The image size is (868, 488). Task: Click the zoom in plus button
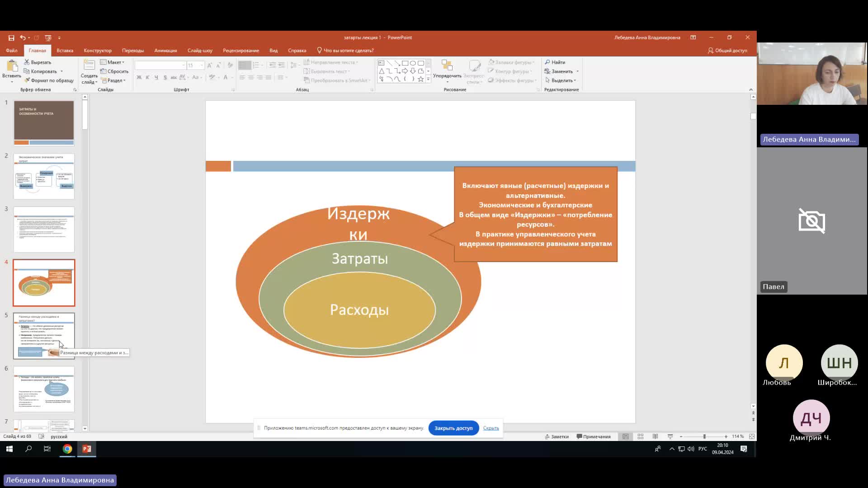[x=726, y=436]
